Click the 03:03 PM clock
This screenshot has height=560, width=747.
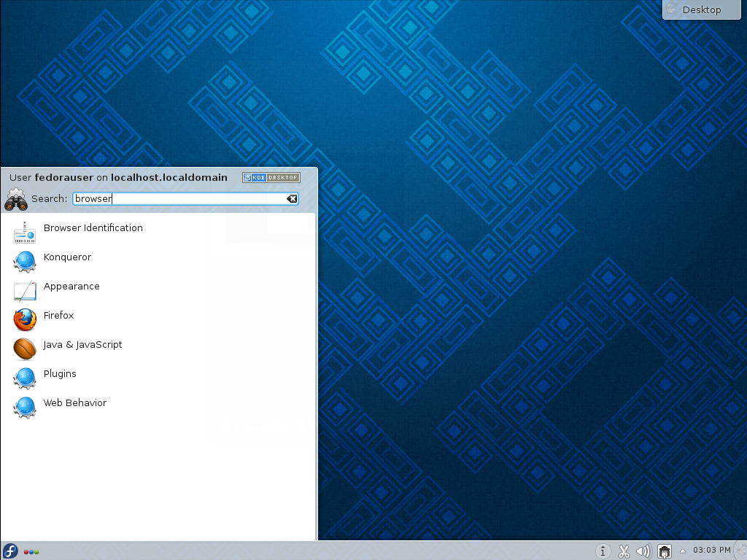(711, 551)
